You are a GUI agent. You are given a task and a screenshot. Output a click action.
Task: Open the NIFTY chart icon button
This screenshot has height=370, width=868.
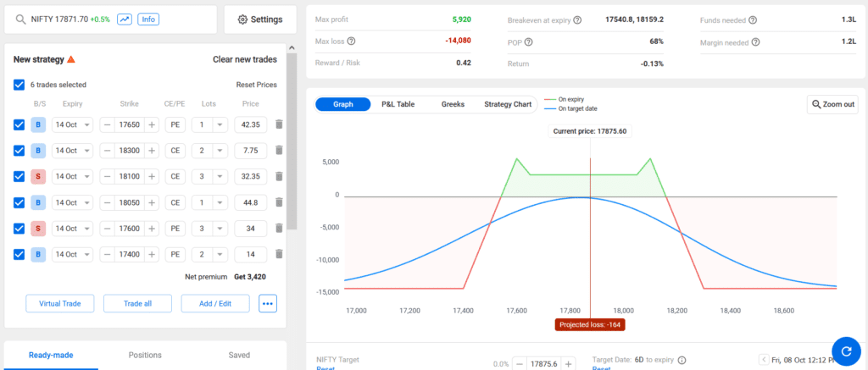pyautogui.click(x=125, y=19)
